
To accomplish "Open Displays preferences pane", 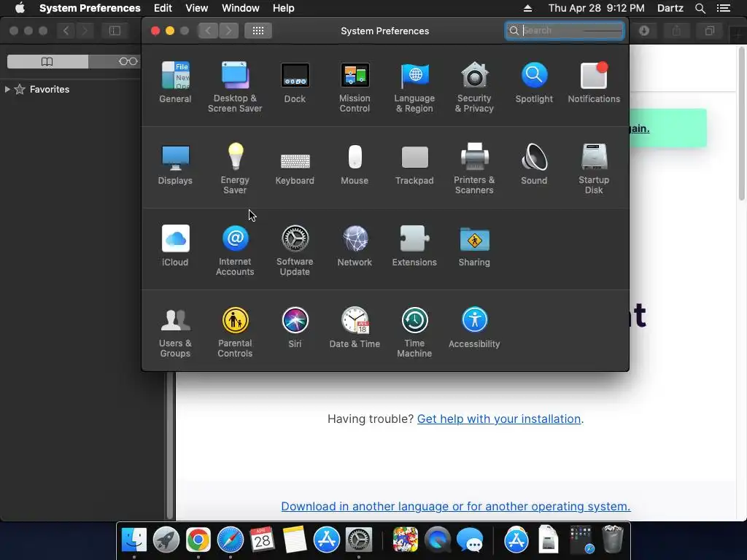I will pyautogui.click(x=175, y=164).
